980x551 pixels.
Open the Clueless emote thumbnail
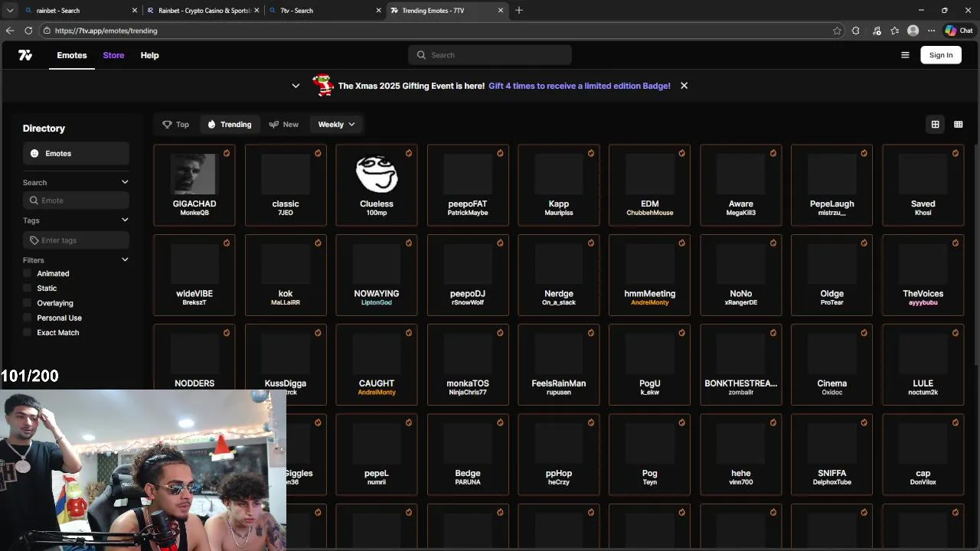click(x=377, y=174)
